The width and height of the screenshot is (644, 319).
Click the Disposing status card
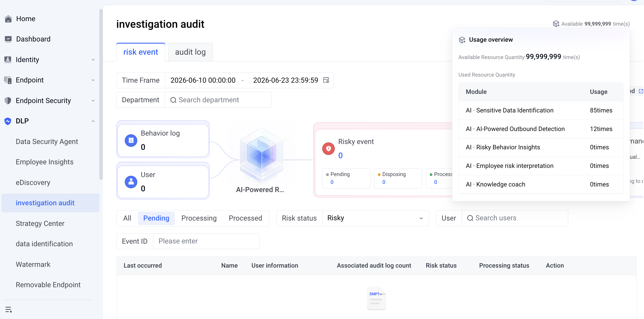[398, 178]
